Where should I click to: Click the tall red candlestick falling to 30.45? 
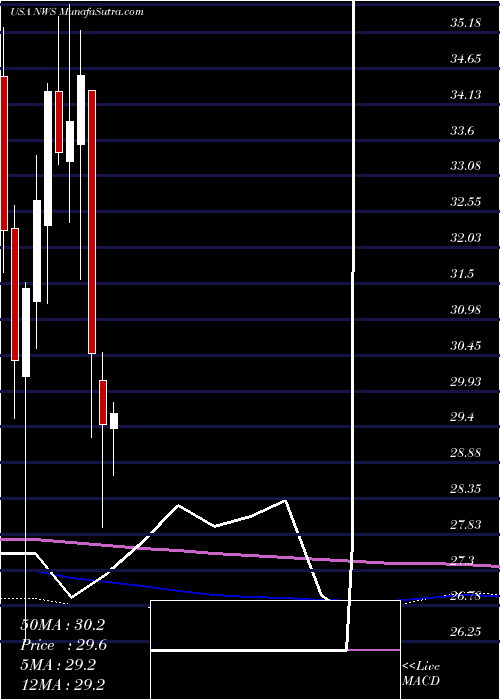click(x=92, y=222)
